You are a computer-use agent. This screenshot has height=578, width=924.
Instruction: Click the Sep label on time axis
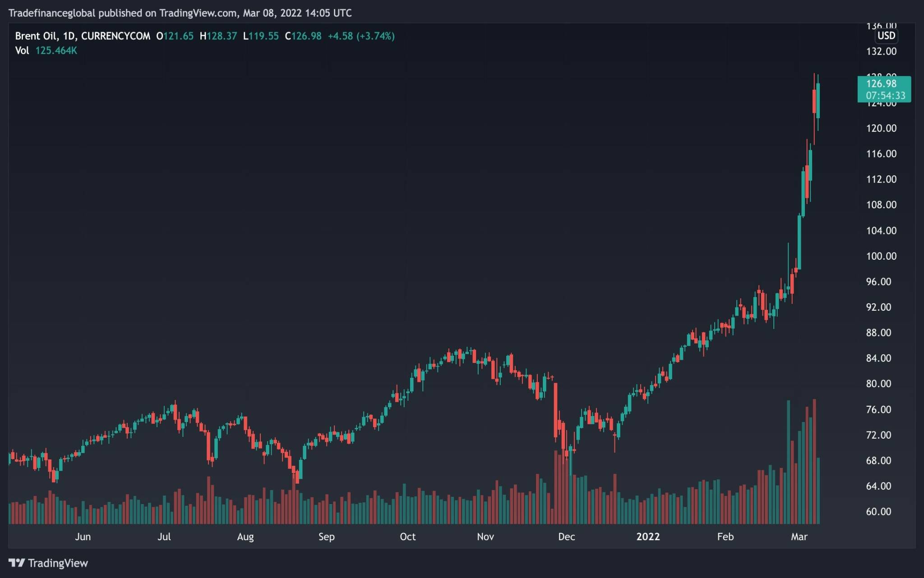click(326, 537)
